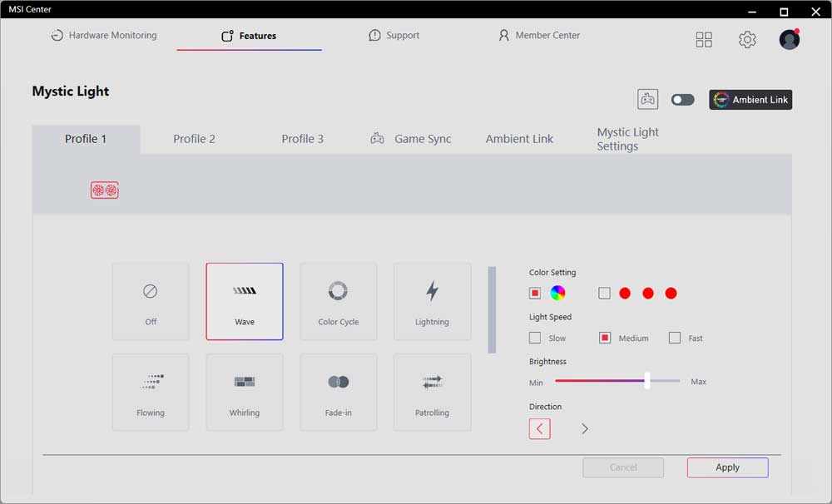Click the graphics card device icon

tap(105, 190)
